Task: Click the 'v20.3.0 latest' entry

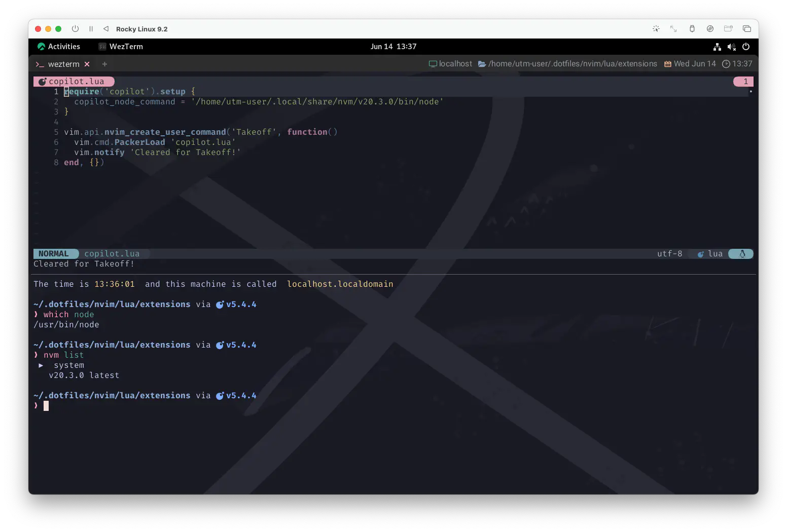Action: 84,375
